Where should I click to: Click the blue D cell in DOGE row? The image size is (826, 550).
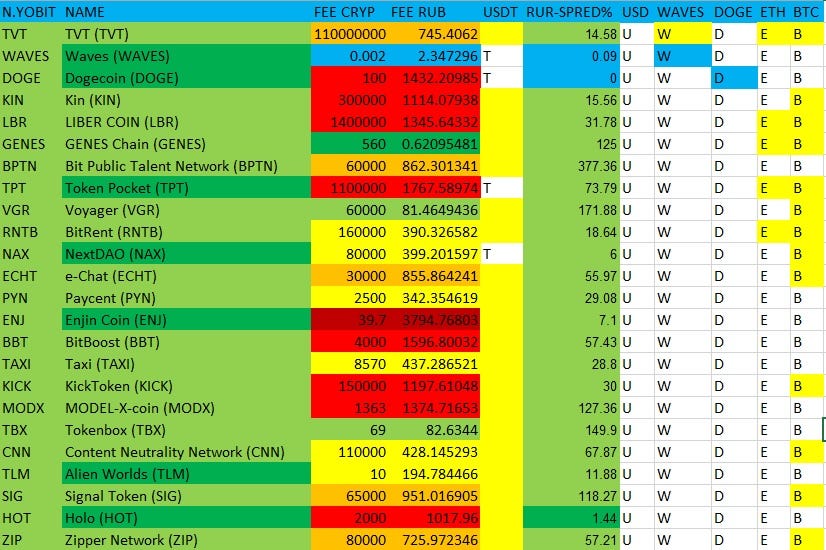point(734,78)
